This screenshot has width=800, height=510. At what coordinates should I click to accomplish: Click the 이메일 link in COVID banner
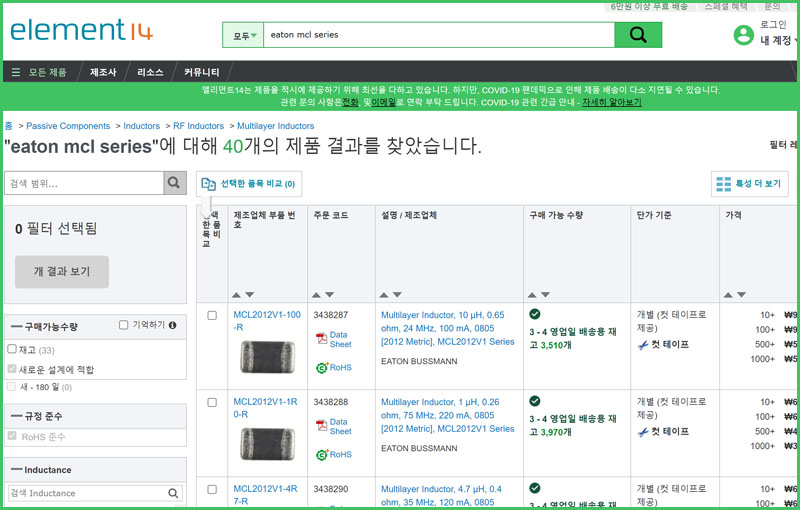pos(383,103)
